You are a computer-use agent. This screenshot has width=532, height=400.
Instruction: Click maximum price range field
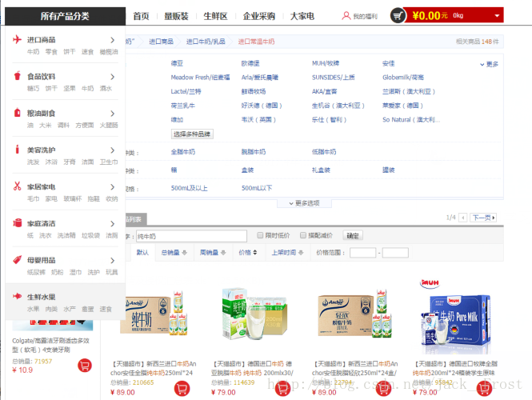(x=395, y=253)
